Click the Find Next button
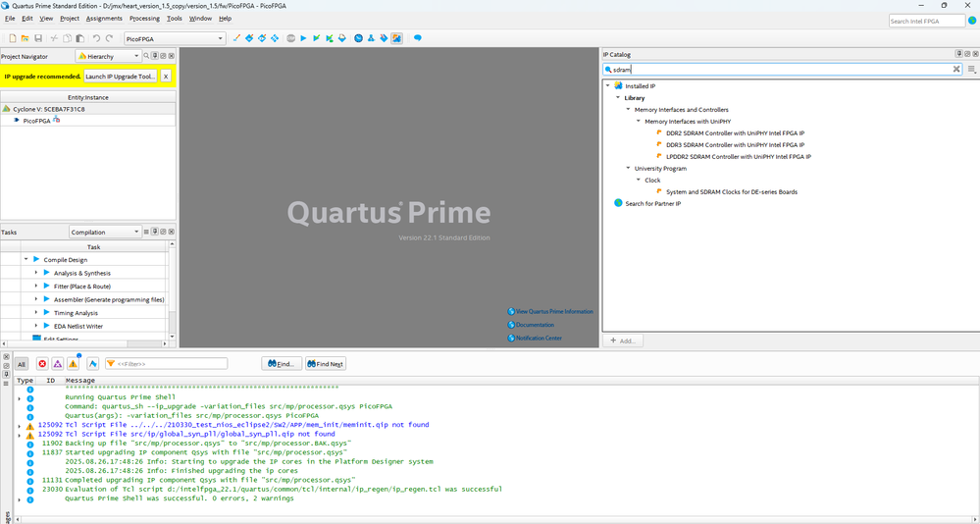This screenshot has width=980, height=524. point(326,364)
